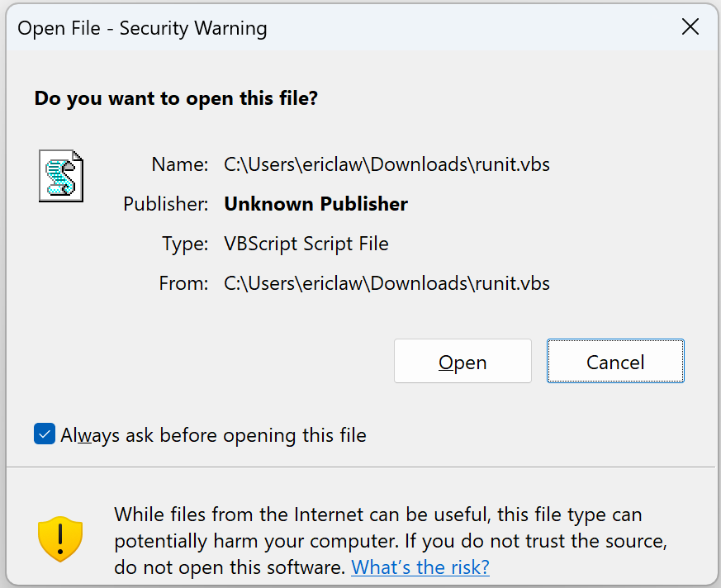Open the "What's the risk?" link
The width and height of the screenshot is (721, 588).
[420, 567]
